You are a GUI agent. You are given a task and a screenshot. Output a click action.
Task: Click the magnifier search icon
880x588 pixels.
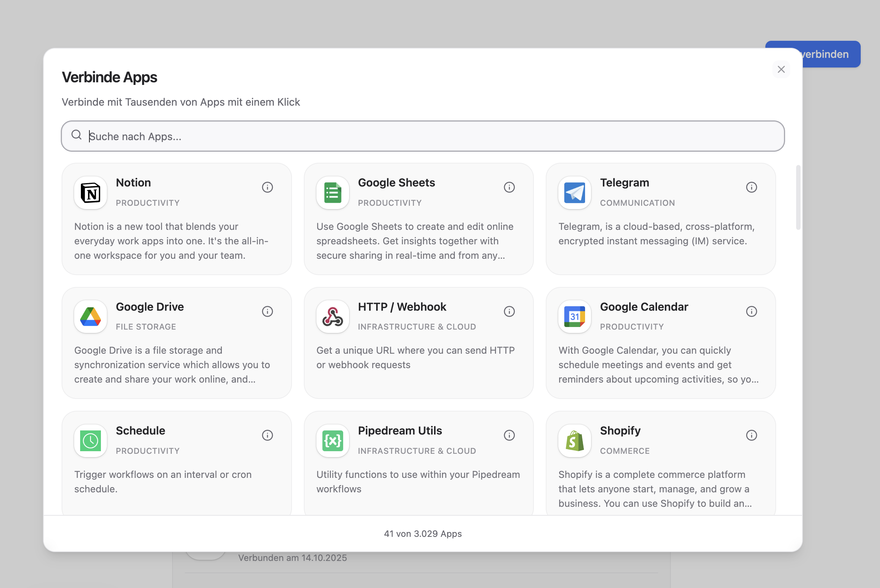click(76, 135)
